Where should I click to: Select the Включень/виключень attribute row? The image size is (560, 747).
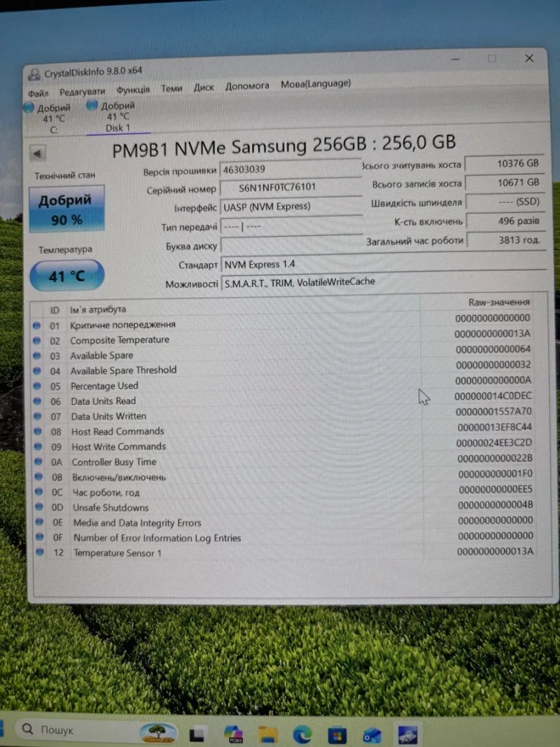(285, 475)
